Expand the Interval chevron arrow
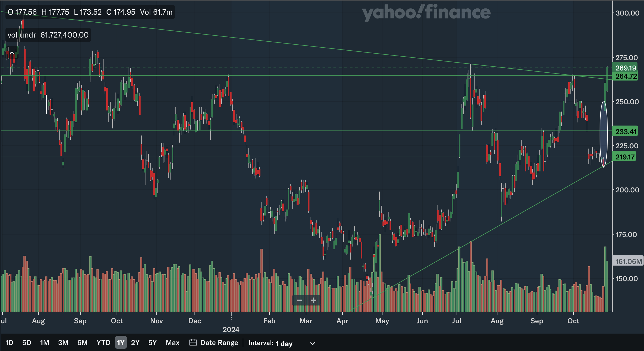This screenshot has width=644, height=351. pos(313,343)
